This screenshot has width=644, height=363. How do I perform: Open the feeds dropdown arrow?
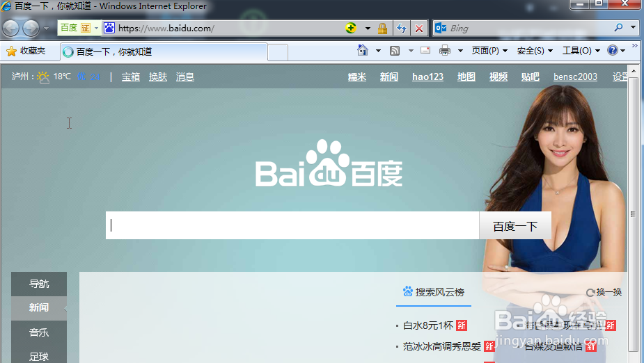point(411,51)
